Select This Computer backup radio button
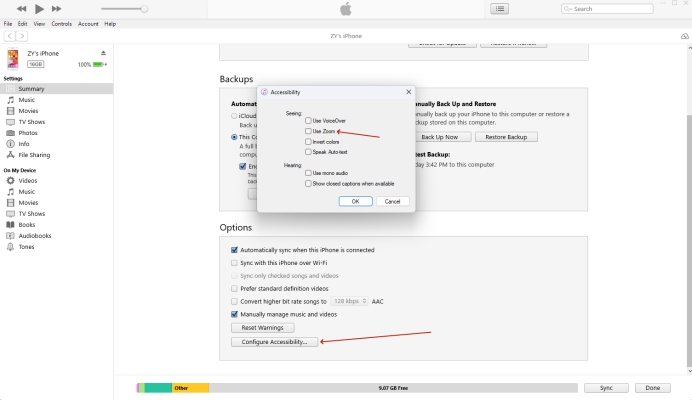The height and width of the screenshot is (400, 692). (x=234, y=137)
